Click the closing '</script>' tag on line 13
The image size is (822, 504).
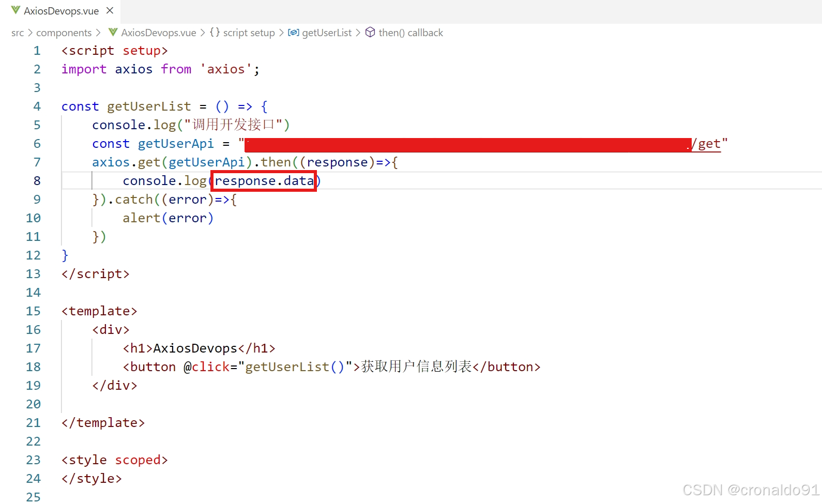point(96,274)
